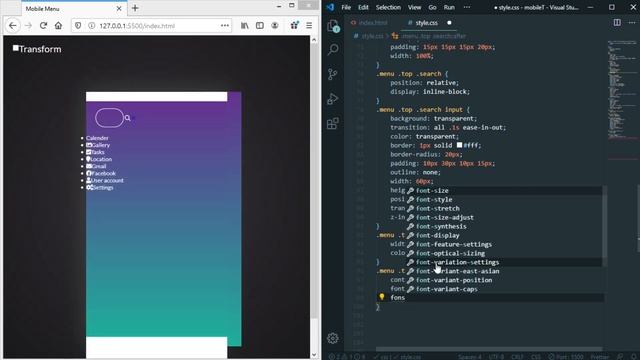Screen dimensions: 640x360
Task: Click the unsaved dot on style.css tab
Action: (449, 23)
